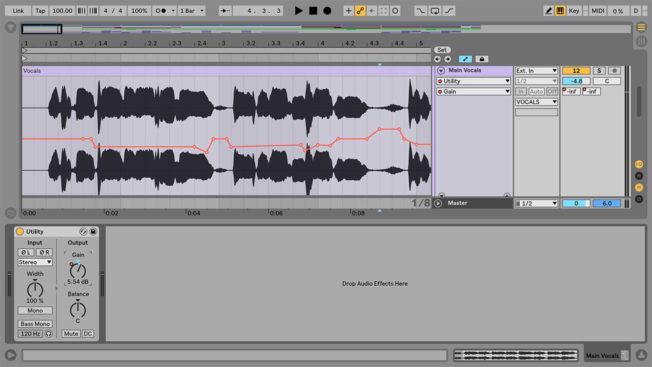Click the Balance knob
Image resolution: width=652 pixels, height=367 pixels.
click(x=78, y=310)
